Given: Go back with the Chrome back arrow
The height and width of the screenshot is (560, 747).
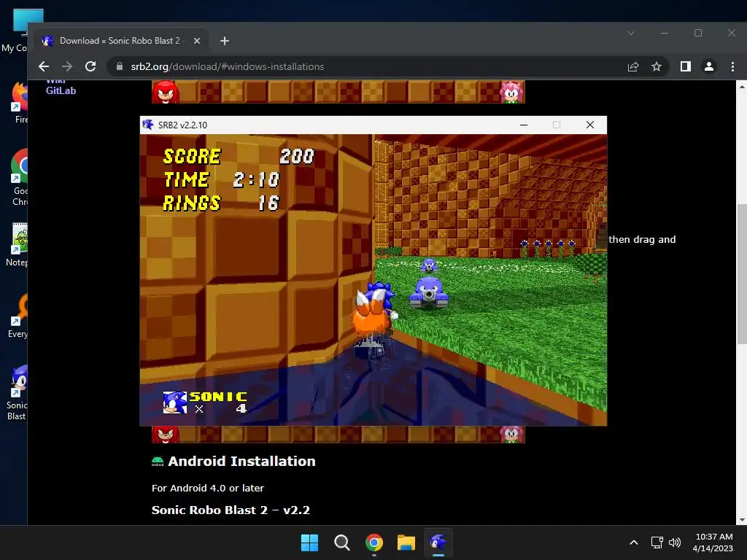Looking at the screenshot, I should coord(44,66).
